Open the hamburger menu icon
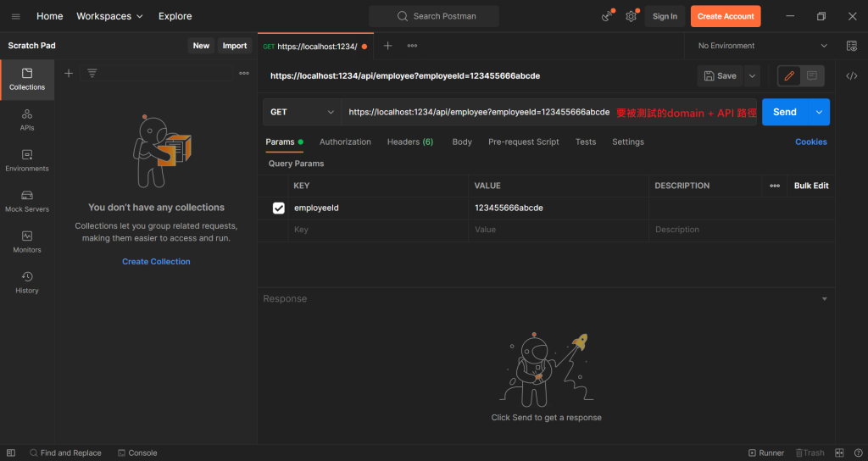 16,17
